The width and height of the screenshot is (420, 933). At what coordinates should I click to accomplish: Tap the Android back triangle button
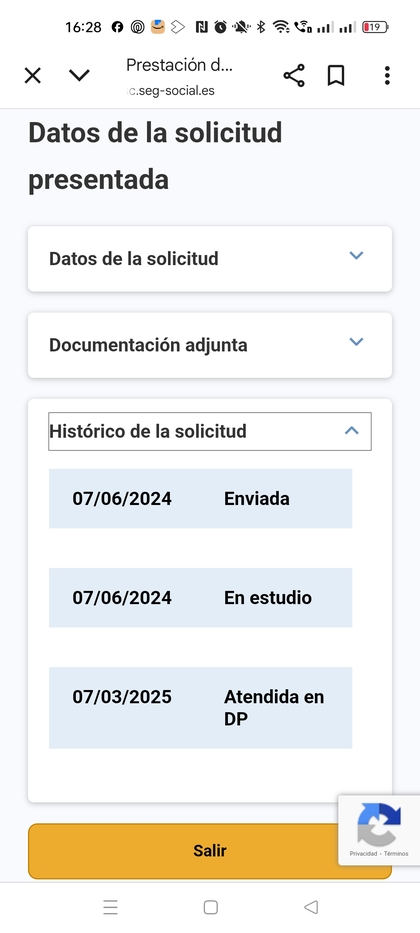311,907
